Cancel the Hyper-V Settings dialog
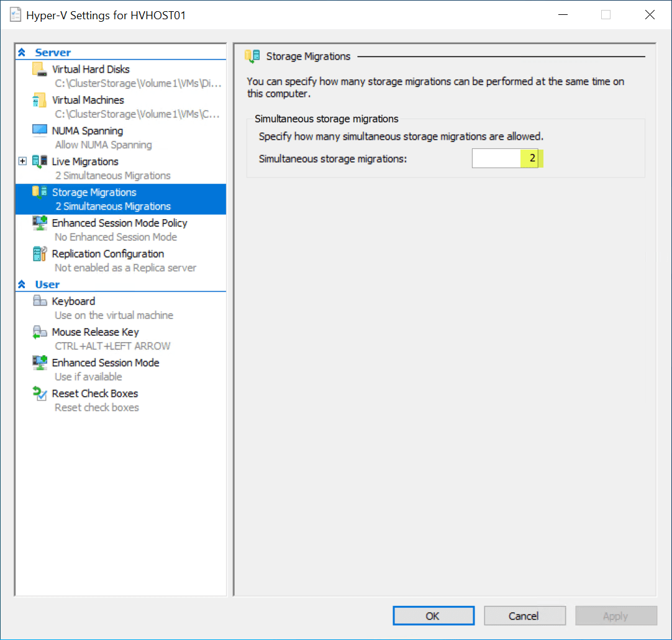 click(x=525, y=616)
